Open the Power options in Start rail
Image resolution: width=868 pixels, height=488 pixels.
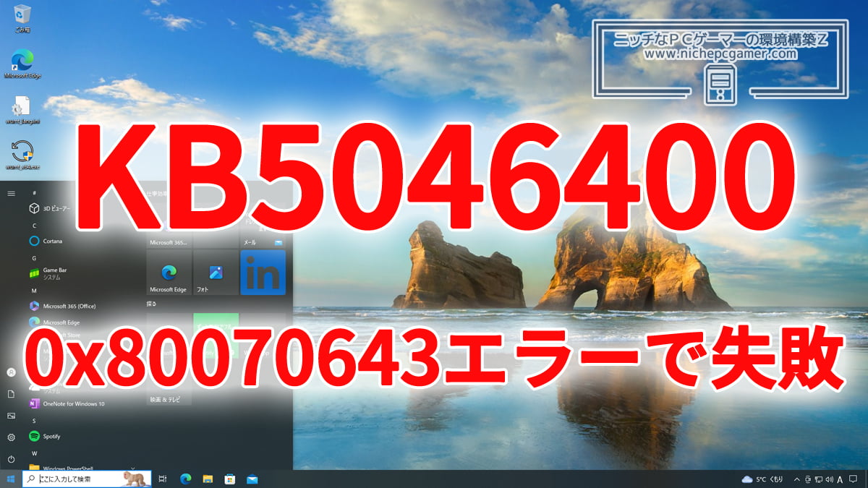point(11,459)
